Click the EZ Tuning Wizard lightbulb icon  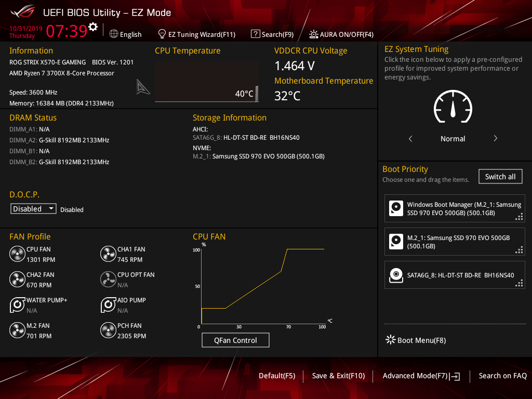pos(162,34)
